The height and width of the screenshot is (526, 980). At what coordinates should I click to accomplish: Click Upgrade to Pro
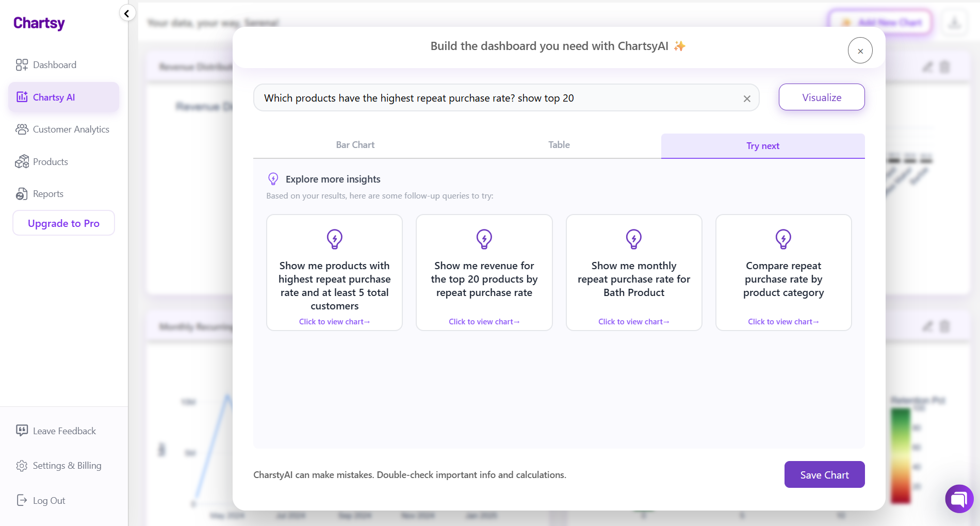point(63,223)
